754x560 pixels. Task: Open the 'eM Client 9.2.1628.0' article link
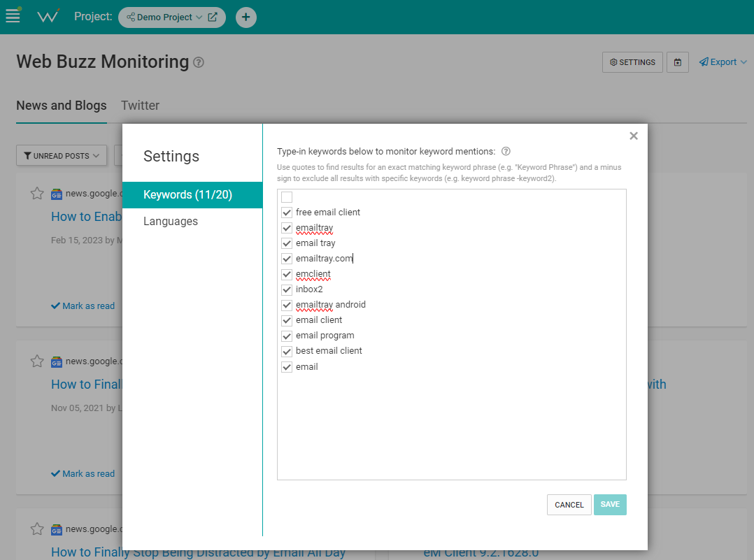pos(481,552)
